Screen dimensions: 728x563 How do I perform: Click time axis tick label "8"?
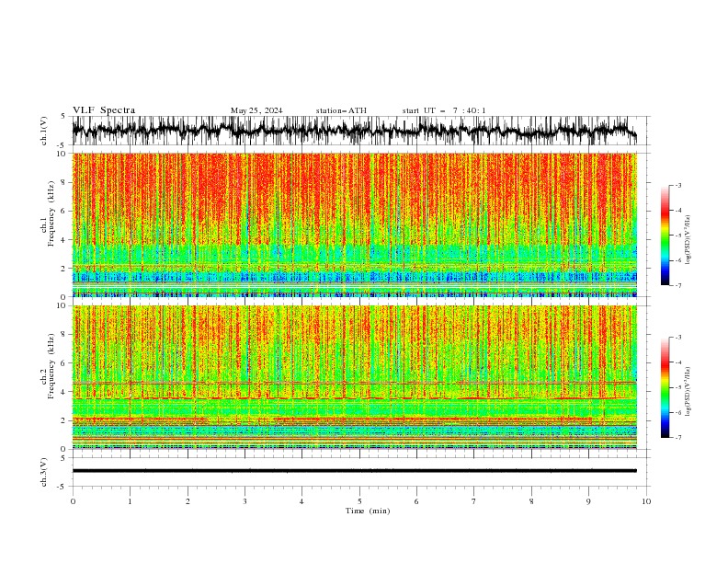[531, 501]
